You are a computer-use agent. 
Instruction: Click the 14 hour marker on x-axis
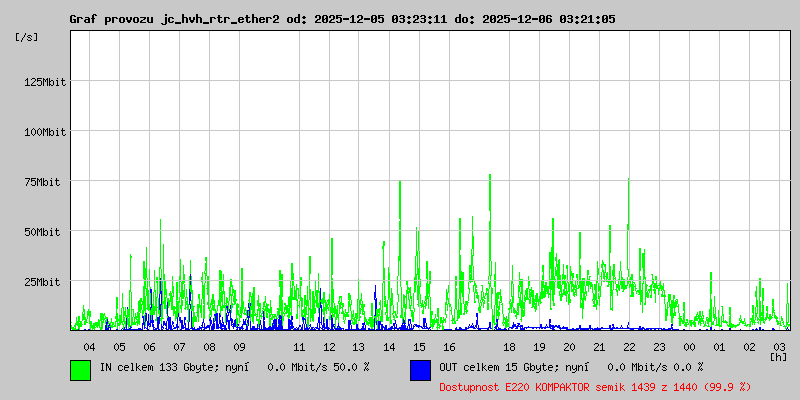coord(390,346)
